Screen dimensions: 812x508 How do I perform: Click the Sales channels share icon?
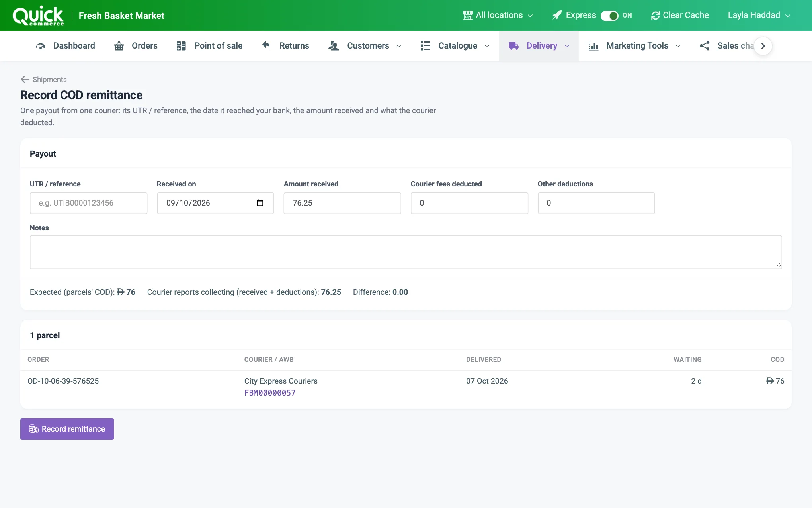click(x=705, y=46)
